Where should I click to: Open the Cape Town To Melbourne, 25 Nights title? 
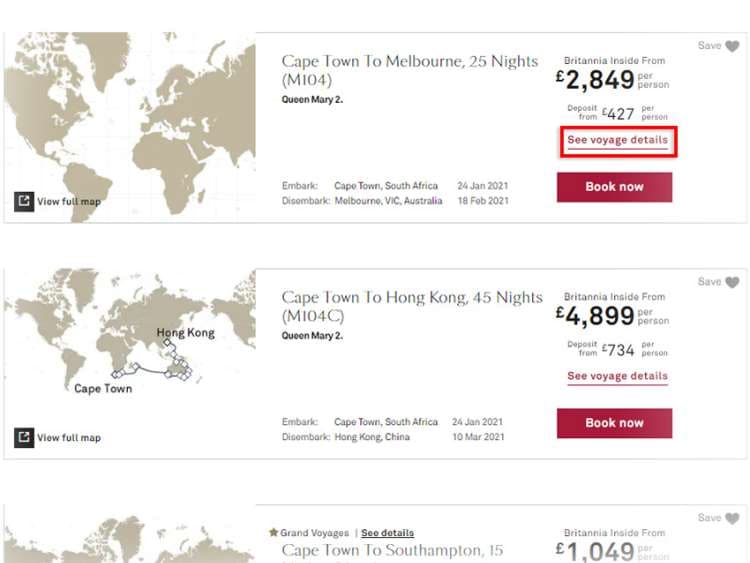tap(409, 70)
